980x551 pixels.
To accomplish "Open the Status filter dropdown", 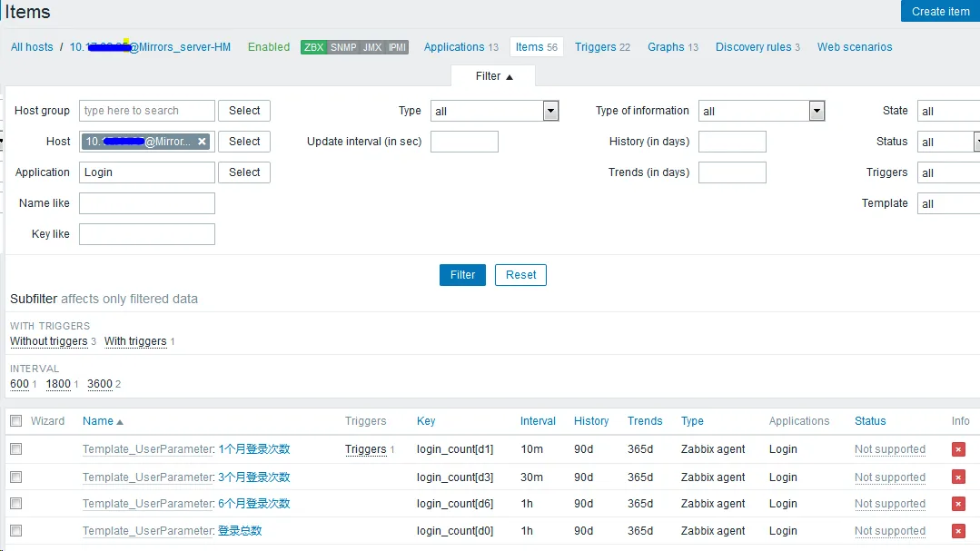I will click(948, 142).
